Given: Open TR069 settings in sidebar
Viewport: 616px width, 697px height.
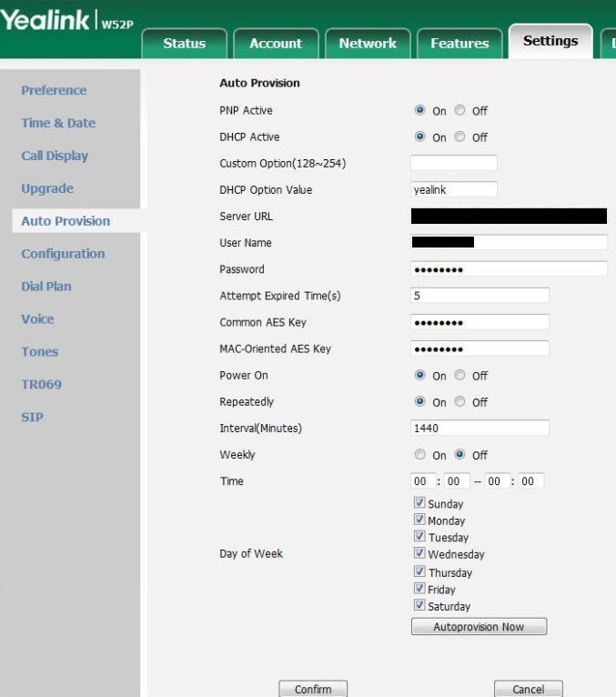Looking at the screenshot, I should 42,384.
